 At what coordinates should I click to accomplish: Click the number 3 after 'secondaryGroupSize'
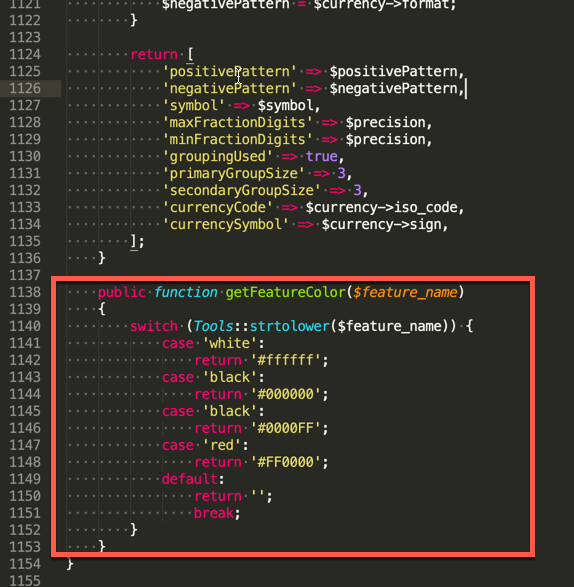[x=357, y=191]
